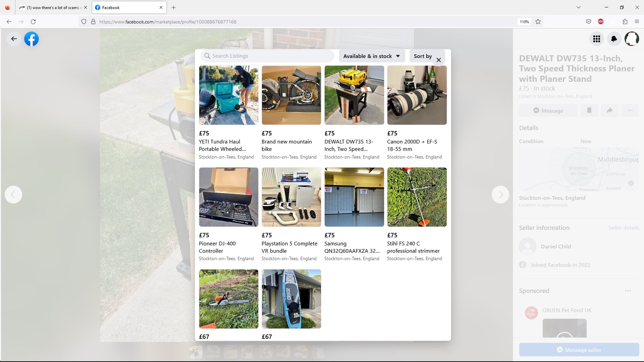Screen dimensions: 644x362
Task: Open the paddle board listing thumbnail
Action: pyautogui.click(x=291, y=299)
